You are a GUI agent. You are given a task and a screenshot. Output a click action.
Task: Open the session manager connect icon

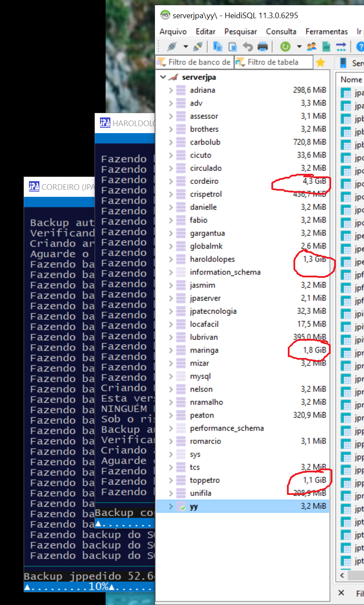click(172, 46)
